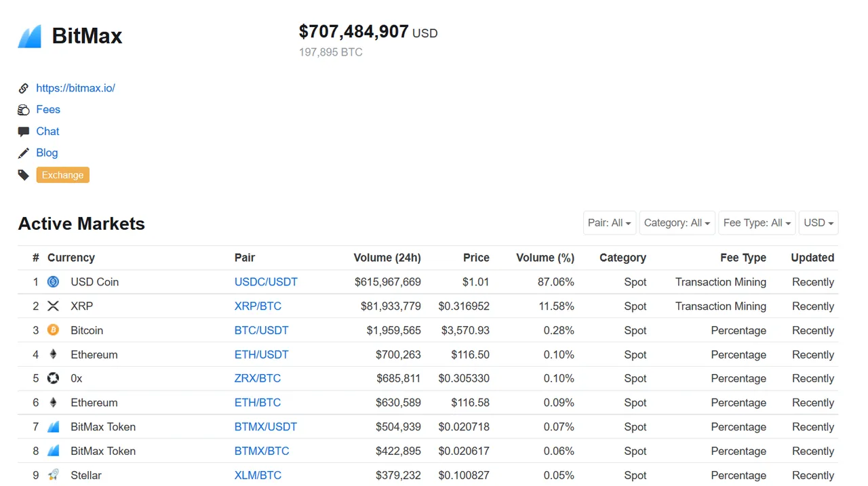Click the Stellar currency name

tap(86, 475)
